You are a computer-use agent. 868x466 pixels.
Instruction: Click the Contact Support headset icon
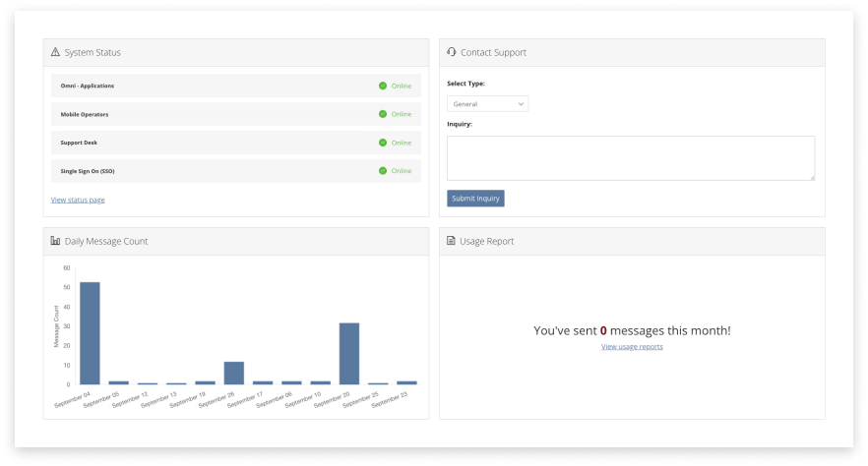451,52
